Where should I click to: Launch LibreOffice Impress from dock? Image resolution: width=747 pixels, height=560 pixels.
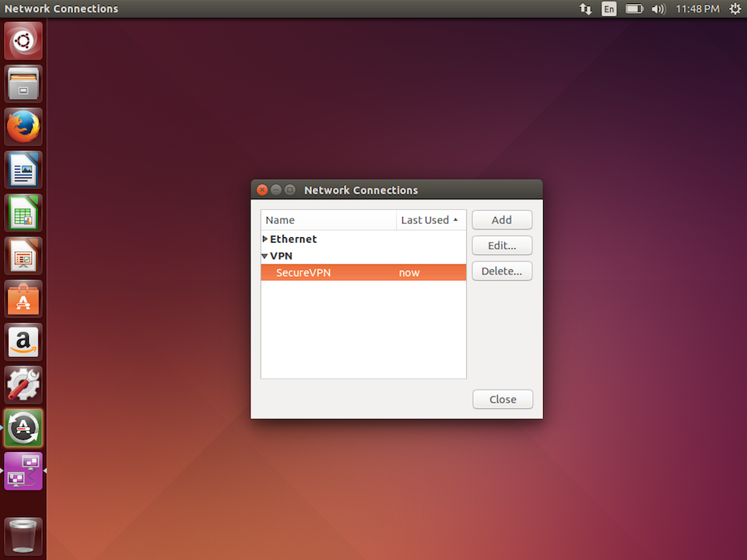(x=23, y=255)
